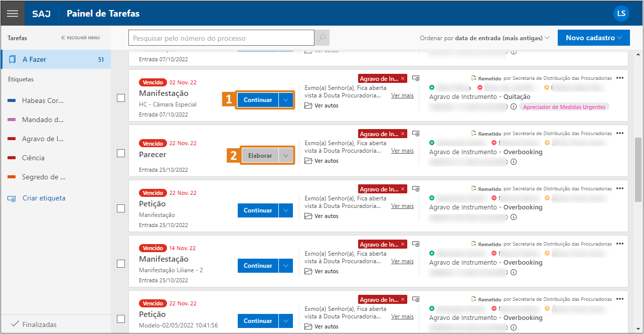
Task: Click Criar etiqueta in sidebar
Action: (x=44, y=198)
